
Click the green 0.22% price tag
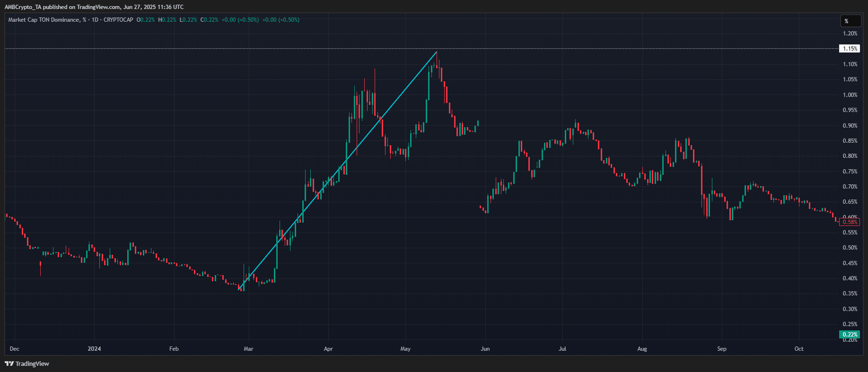click(850, 335)
